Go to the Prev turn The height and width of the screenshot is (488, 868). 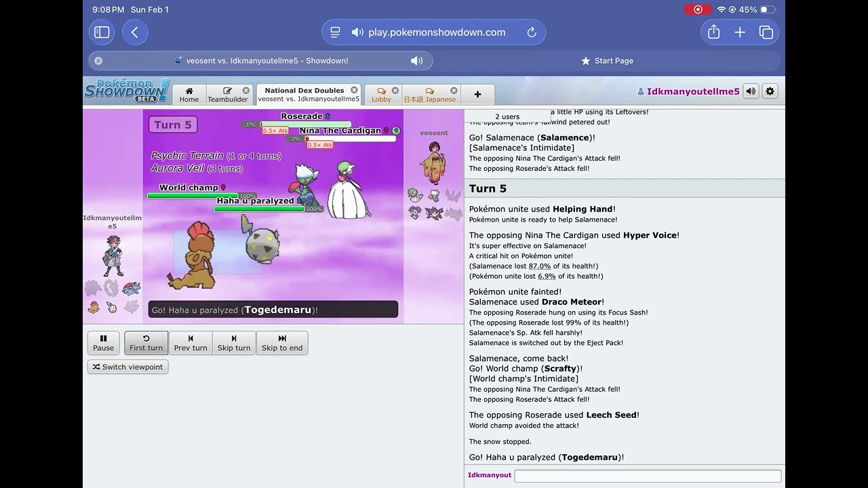point(191,343)
